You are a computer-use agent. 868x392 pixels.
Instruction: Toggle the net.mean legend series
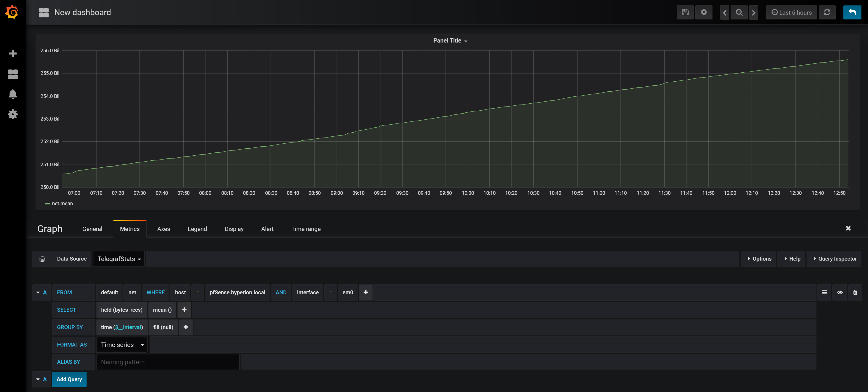pyautogui.click(x=62, y=204)
